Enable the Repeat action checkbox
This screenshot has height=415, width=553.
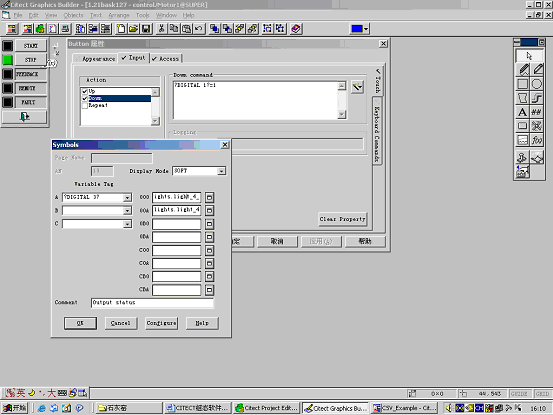85,105
